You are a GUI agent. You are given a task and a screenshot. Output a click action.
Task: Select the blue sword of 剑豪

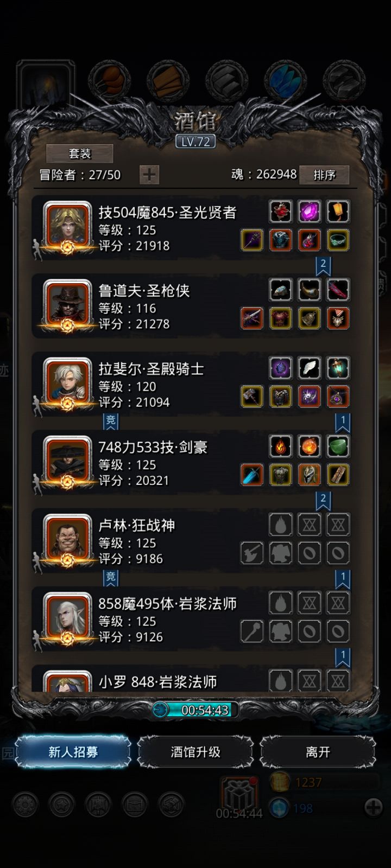(x=252, y=475)
